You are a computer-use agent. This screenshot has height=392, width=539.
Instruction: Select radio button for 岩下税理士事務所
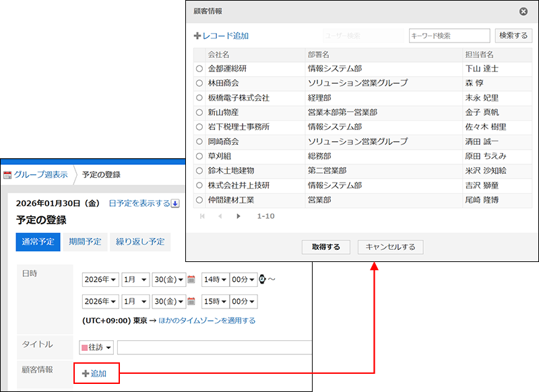199,127
